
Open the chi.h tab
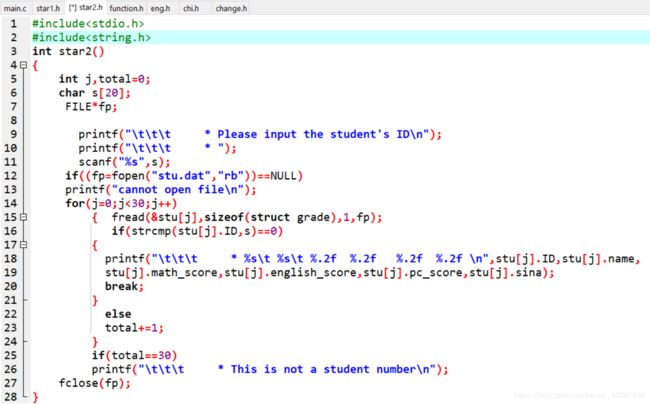click(x=191, y=8)
